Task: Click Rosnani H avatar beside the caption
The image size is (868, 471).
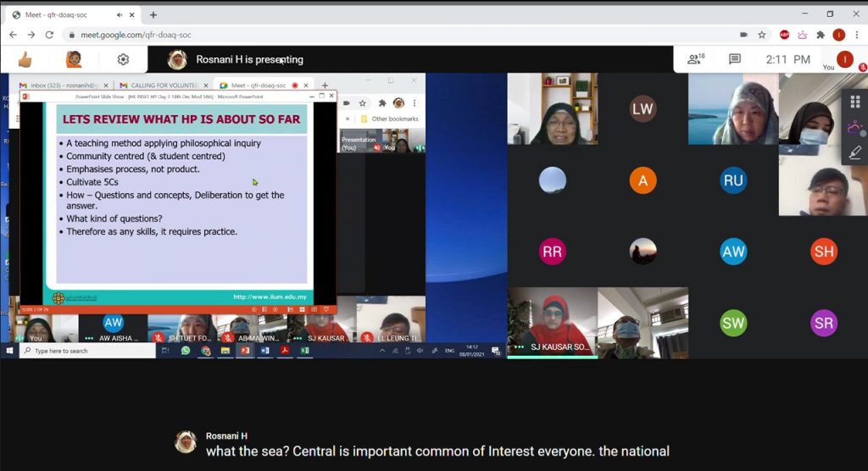Action: pyautogui.click(x=186, y=443)
